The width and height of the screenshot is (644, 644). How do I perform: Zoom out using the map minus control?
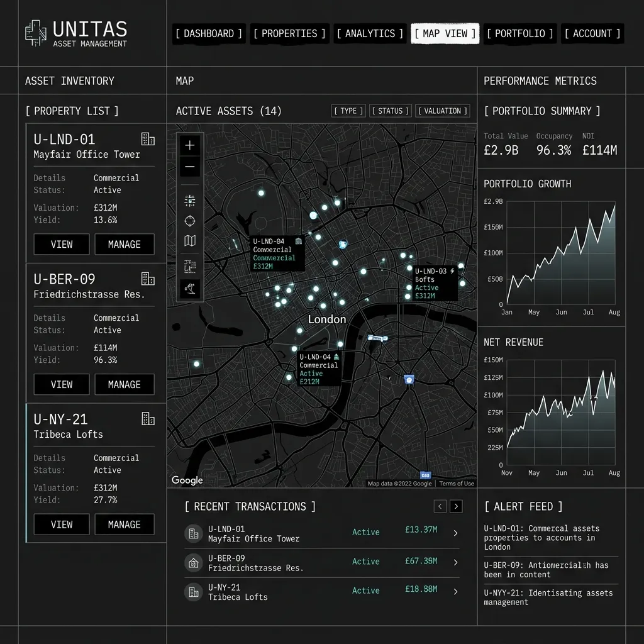[x=189, y=167]
